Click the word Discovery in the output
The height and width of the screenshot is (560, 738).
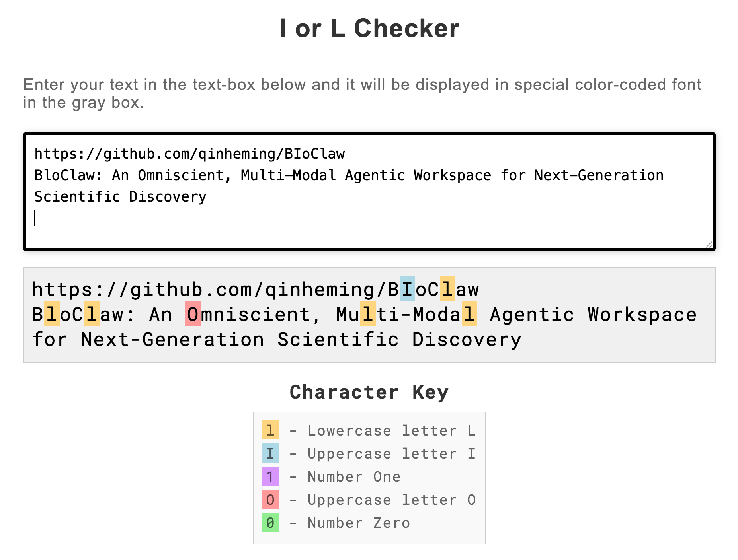point(467,339)
